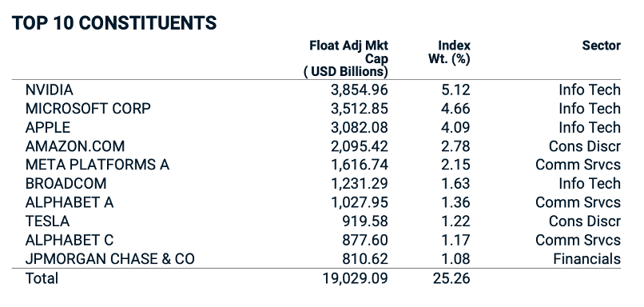The width and height of the screenshot is (644, 307).
Task: Select the TESLA row label
Action: click(x=47, y=221)
